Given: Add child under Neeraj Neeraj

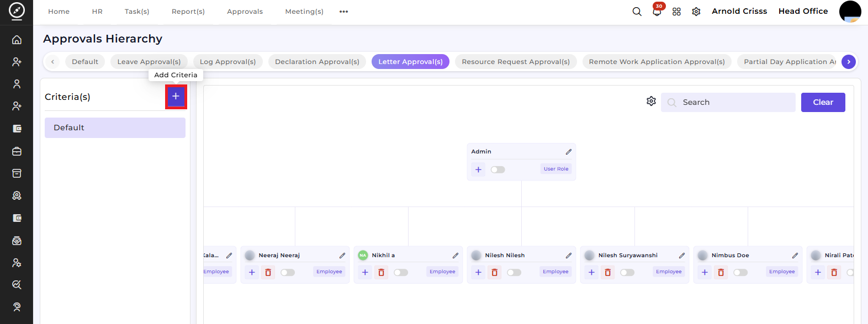Looking at the screenshot, I should click(x=252, y=272).
